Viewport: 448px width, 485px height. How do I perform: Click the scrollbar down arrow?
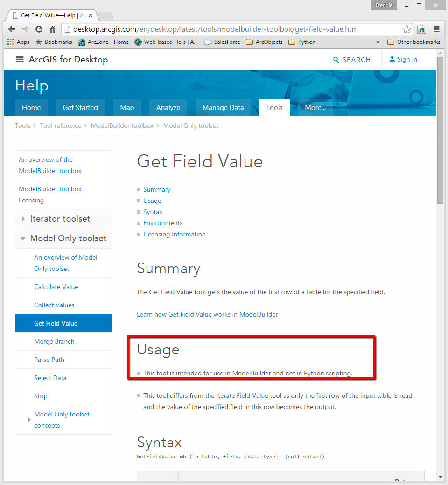440,477
